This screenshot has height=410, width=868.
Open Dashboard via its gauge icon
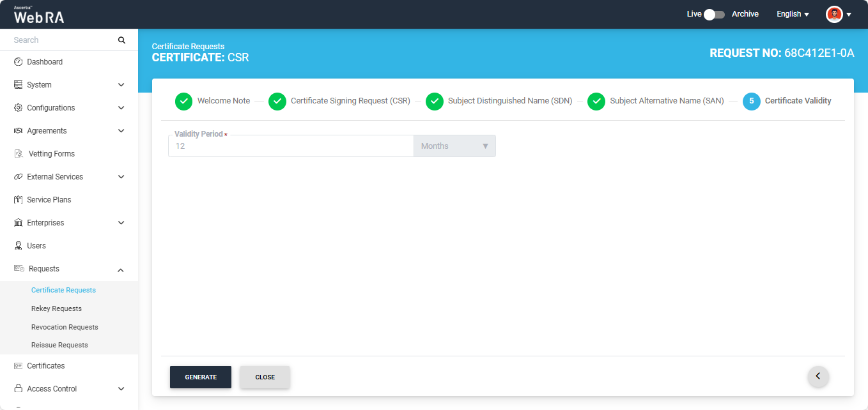19,62
